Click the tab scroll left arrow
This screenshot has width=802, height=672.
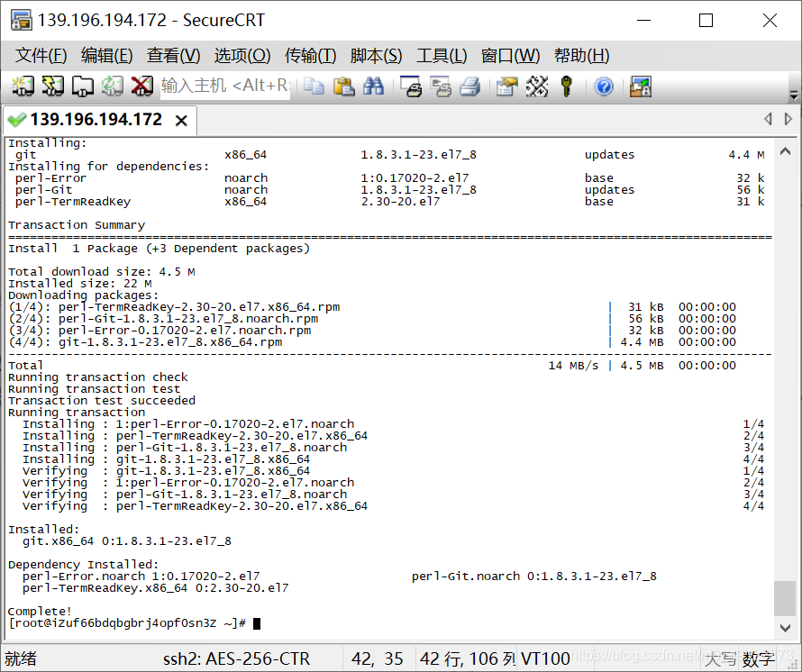pos(768,119)
